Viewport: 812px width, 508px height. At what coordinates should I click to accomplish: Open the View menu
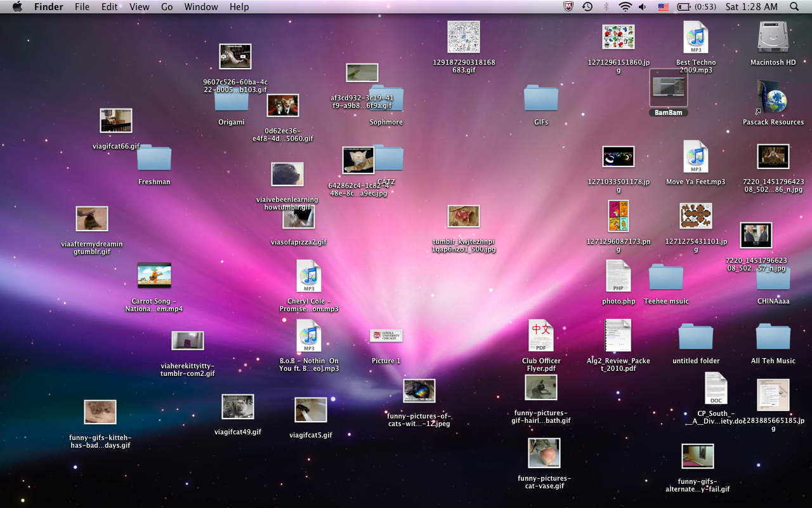[139, 7]
